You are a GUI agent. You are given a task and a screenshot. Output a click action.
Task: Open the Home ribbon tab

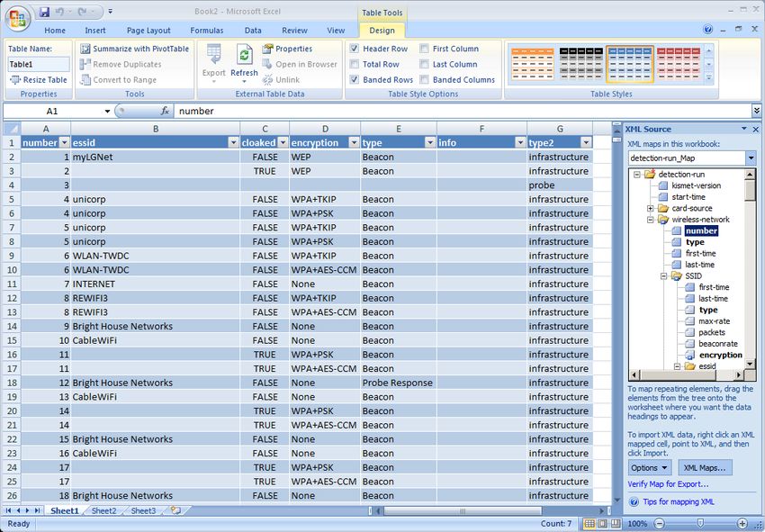tap(55, 31)
